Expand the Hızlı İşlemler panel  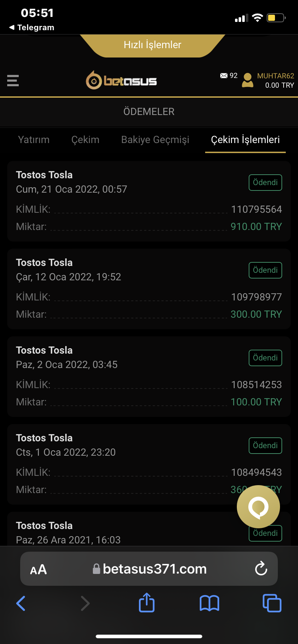click(152, 45)
